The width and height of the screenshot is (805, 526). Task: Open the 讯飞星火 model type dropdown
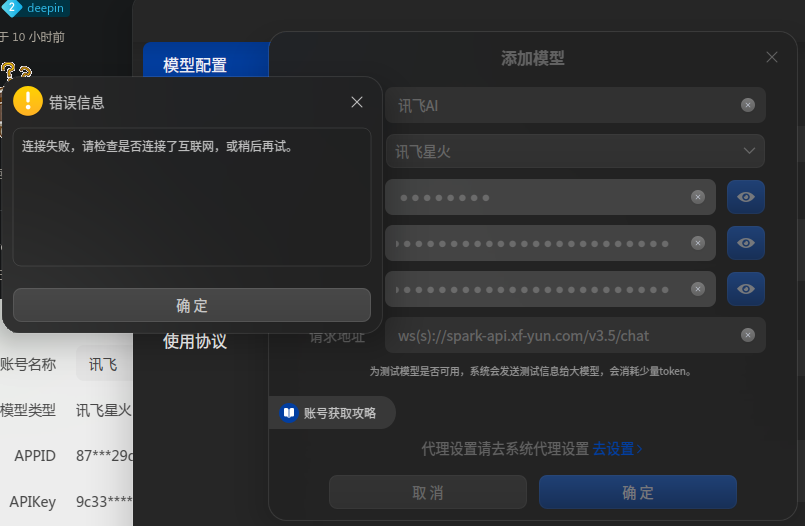pyautogui.click(x=575, y=151)
